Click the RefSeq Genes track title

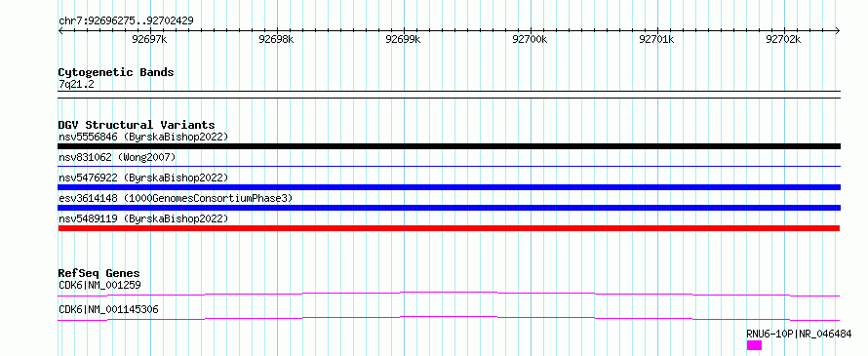99,273
